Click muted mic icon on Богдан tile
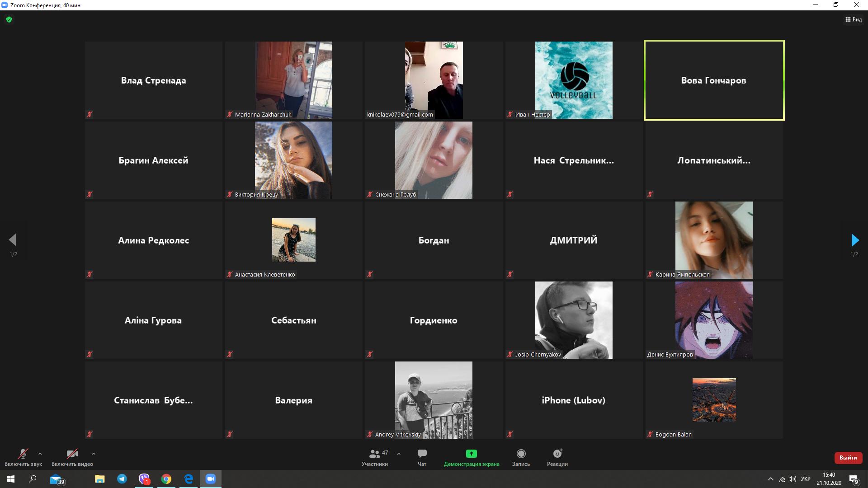Image resolution: width=868 pixels, height=488 pixels. [x=370, y=274]
